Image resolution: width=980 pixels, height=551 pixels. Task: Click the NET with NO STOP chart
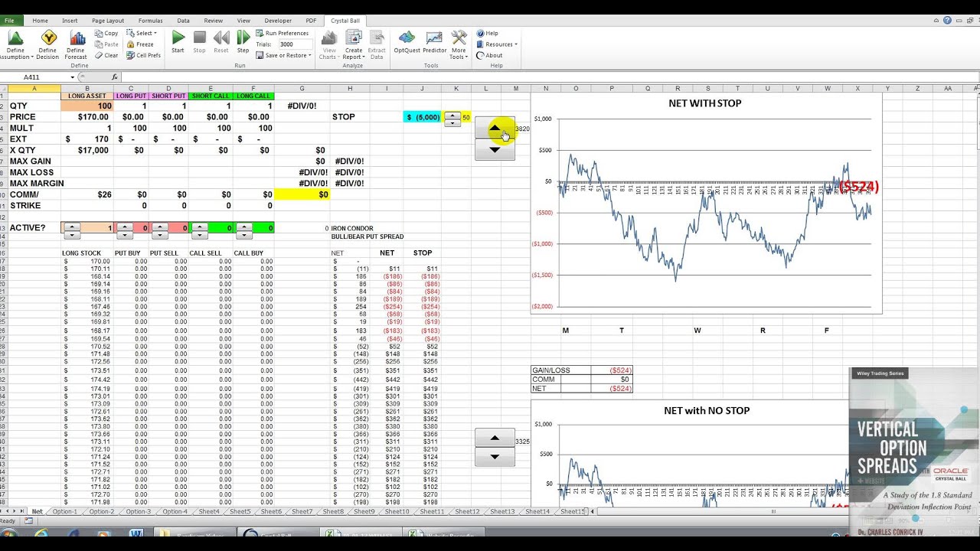pyautogui.click(x=706, y=455)
